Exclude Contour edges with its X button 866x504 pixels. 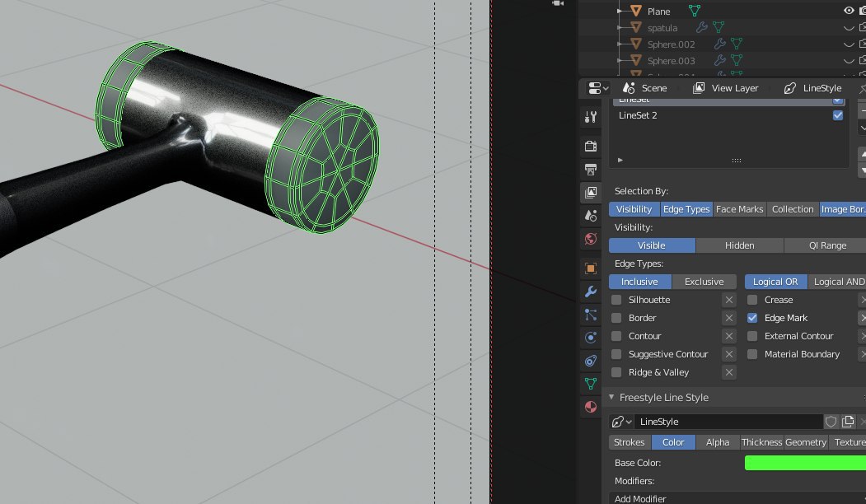pos(729,336)
